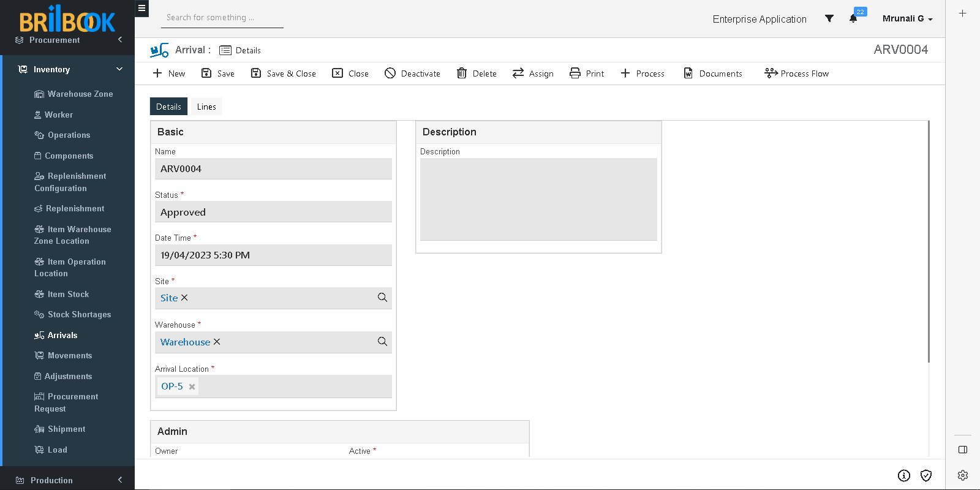Viewport: 980px width, 490px height.
Task: Click the Deactivate button
Action: (412, 73)
